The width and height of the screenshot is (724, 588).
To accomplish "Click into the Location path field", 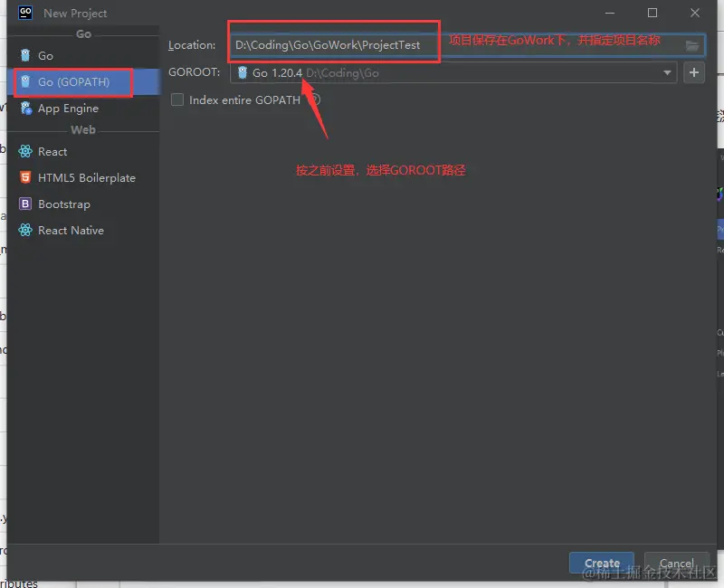I will [467, 45].
